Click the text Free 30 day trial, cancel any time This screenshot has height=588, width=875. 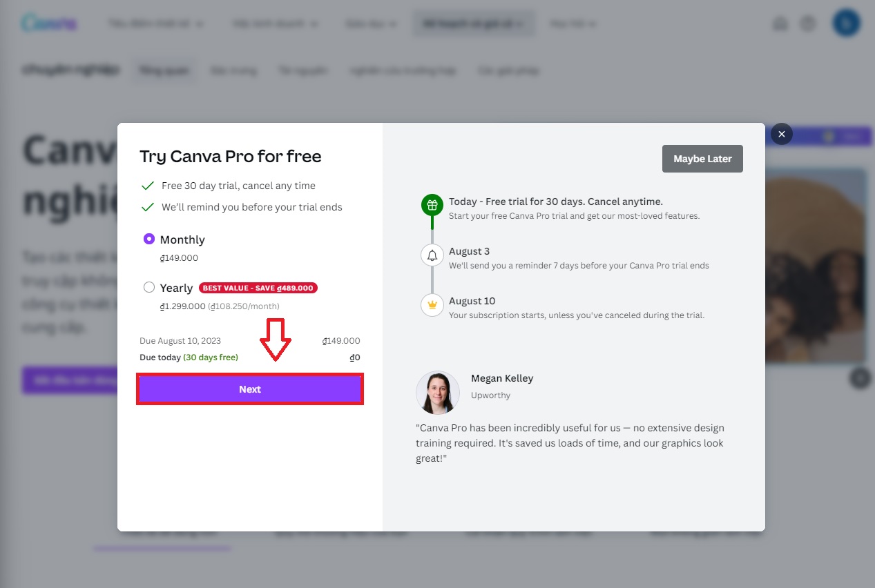point(238,186)
